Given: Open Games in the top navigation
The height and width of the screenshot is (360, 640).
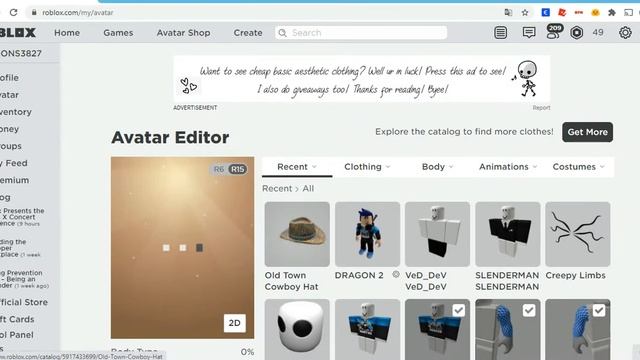Looking at the screenshot, I should coord(118,33).
